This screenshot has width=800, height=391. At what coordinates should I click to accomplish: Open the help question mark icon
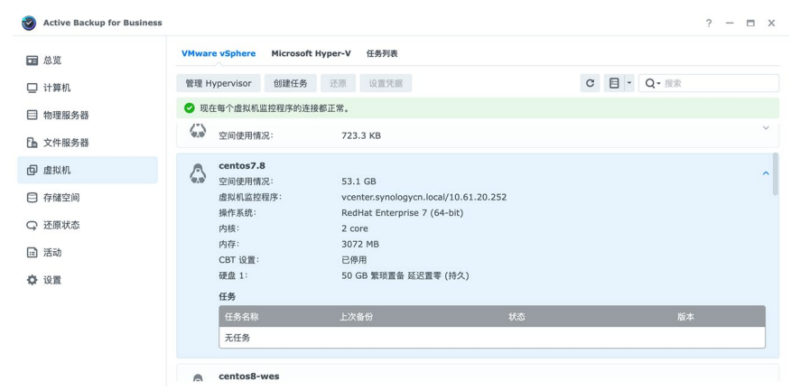pyautogui.click(x=709, y=23)
